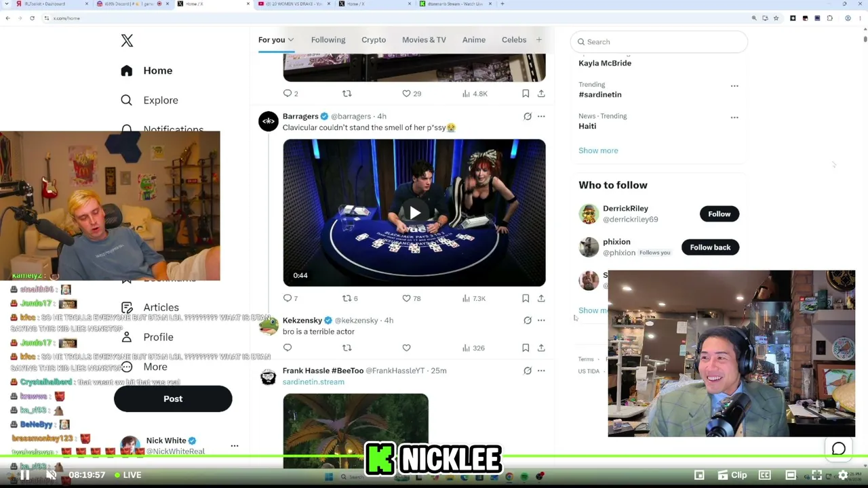This screenshot has height=488, width=868.
Task: Open Grok actions on Kekzensky post
Action: click(x=528, y=321)
